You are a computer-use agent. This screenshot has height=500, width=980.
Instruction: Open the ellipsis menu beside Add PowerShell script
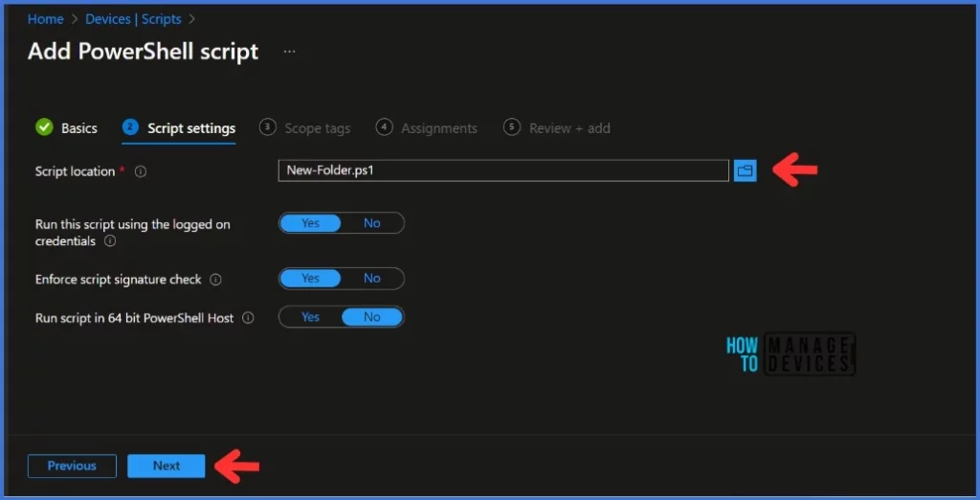[289, 52]
